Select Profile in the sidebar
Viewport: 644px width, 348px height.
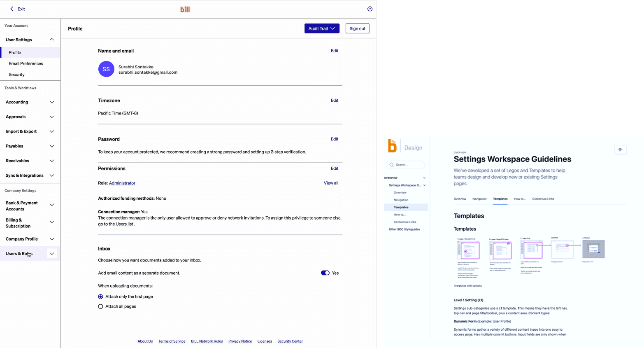[30, 53]
